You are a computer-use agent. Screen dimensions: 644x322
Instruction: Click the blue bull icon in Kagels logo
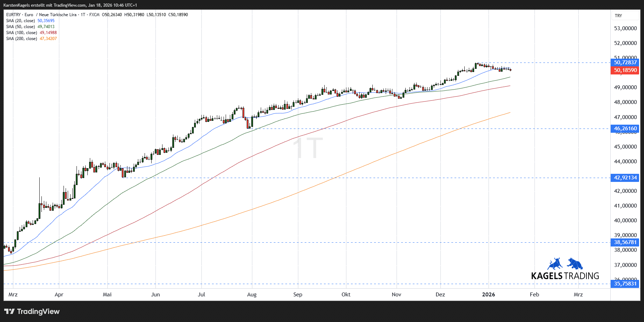555,264
